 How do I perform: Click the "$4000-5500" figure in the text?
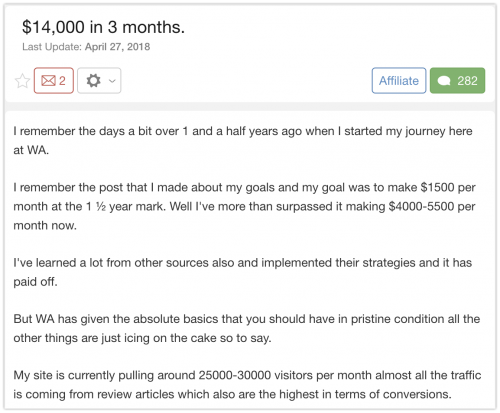pyautogui.click(x=421, y=206)
